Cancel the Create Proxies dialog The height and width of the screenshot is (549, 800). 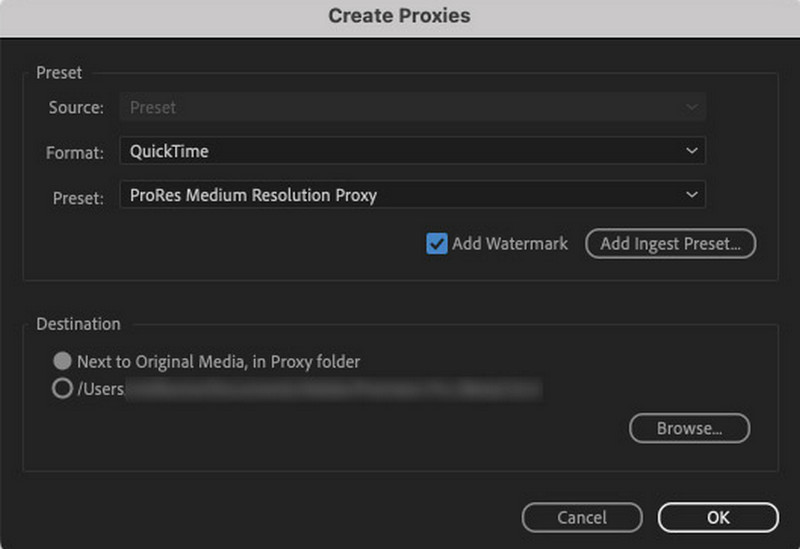tap(581, 517)
